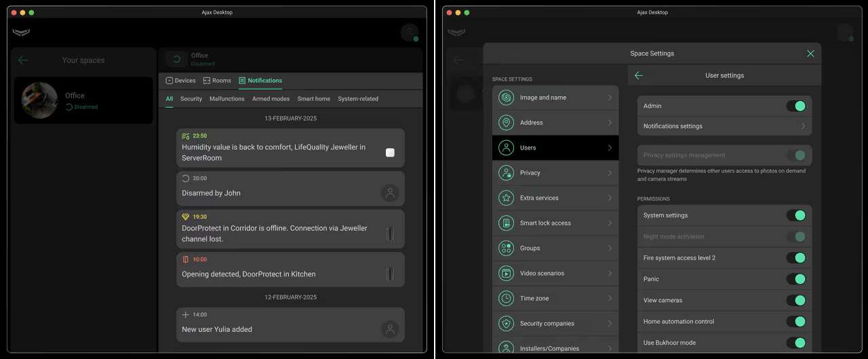Click the Address location pin icon
Viewport: 868px width, 359px height.
coord(506,123)
